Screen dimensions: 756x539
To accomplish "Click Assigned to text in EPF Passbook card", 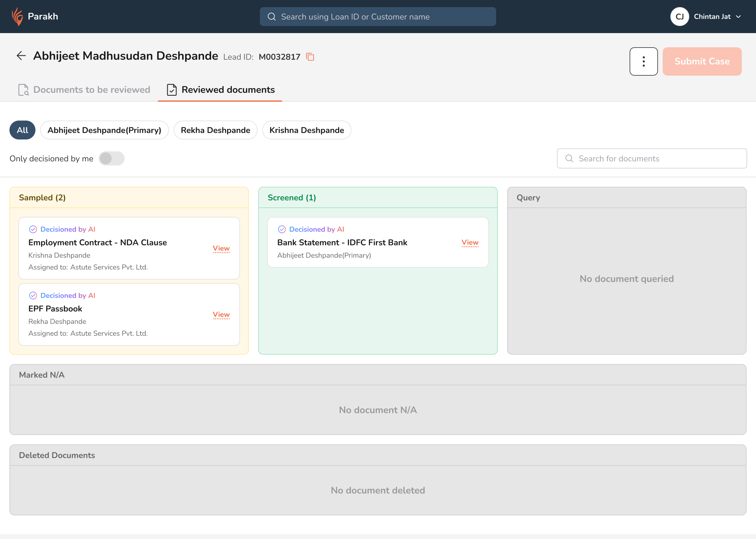I will [x=88, y=333].
